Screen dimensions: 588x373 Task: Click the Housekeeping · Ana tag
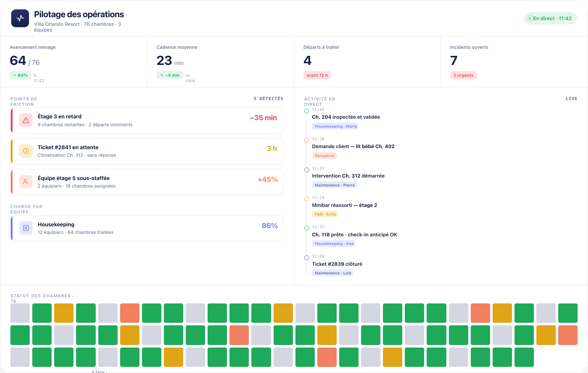[x=333, y=244]
